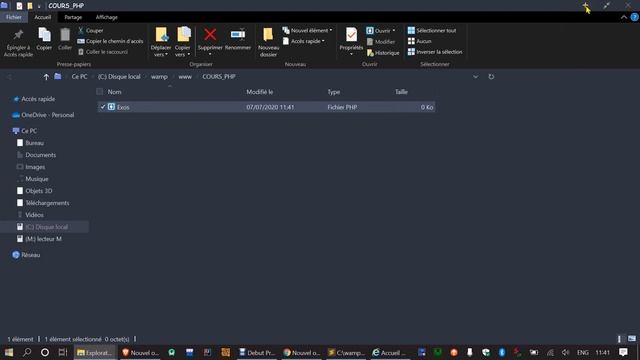Open (M:) lecteur M drive
The height and width of the screenshot is (360, 640).
click(x=43, y=239)
